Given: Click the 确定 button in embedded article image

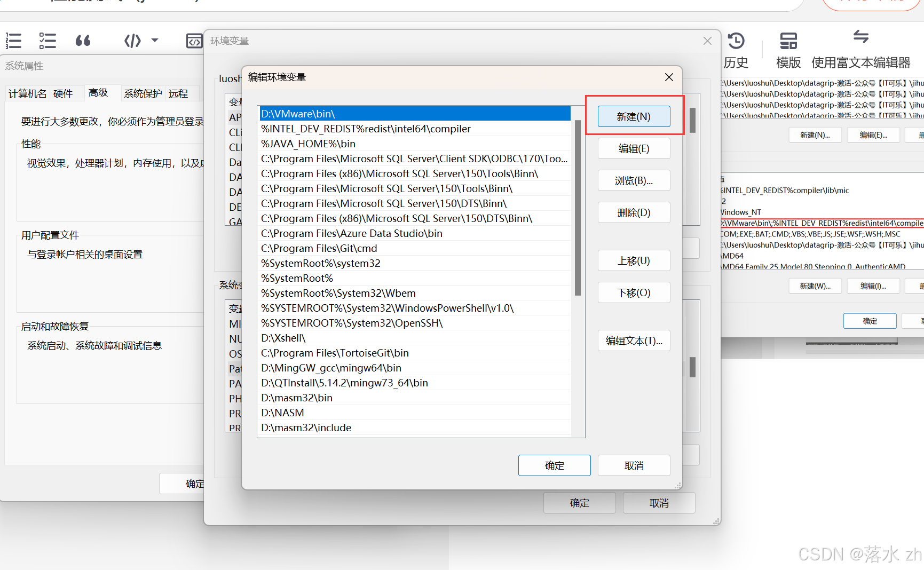Looking at the screenshot, I should (870, 321).
